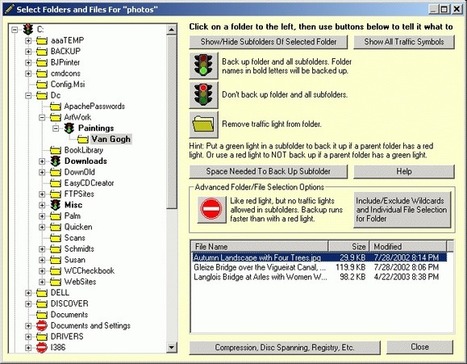Viewport: 467px width, 364px height.
Task: Click the folder icon next to Van Gogh
Action: (83, 139)
